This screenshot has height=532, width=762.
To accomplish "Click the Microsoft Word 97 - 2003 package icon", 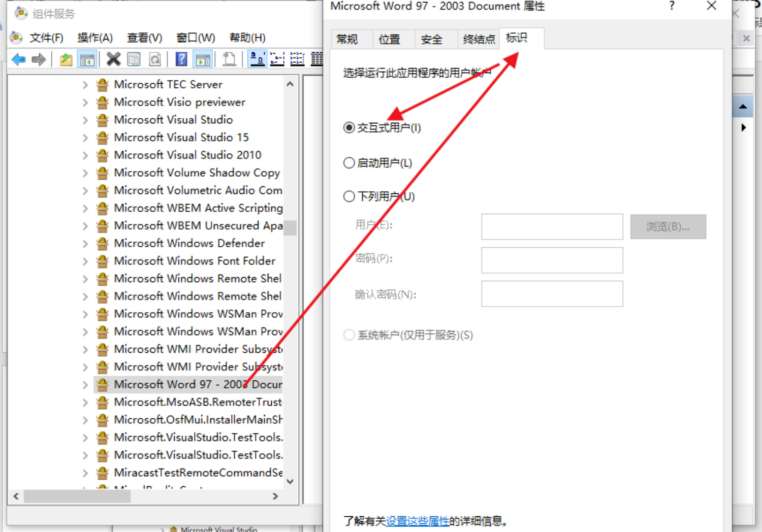I will 103,384.
